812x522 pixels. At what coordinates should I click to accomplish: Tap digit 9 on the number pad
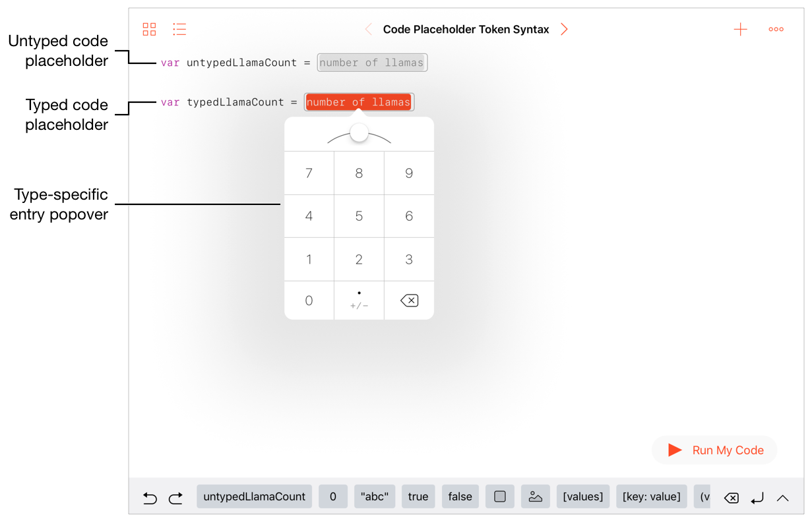pos(409,173)
